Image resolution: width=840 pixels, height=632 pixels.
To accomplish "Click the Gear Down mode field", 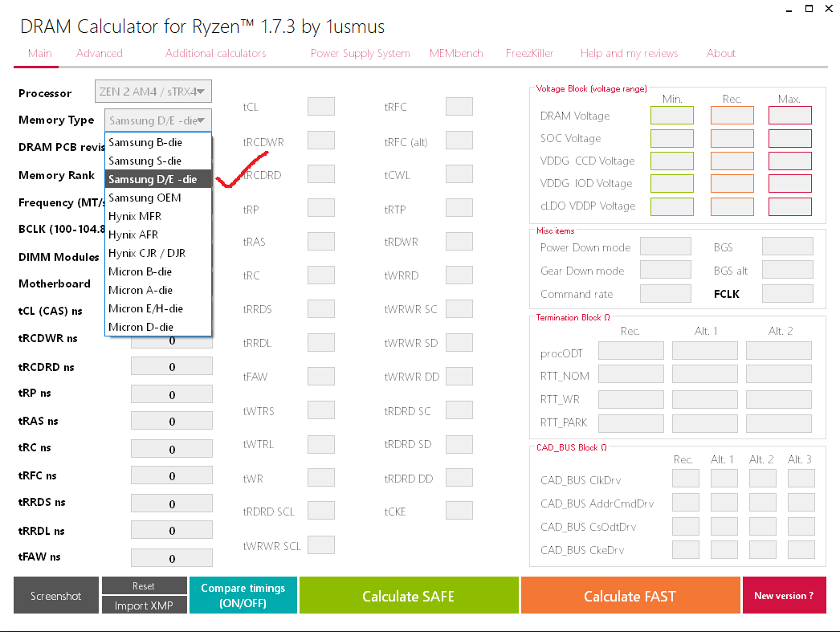I will (666, 270).
